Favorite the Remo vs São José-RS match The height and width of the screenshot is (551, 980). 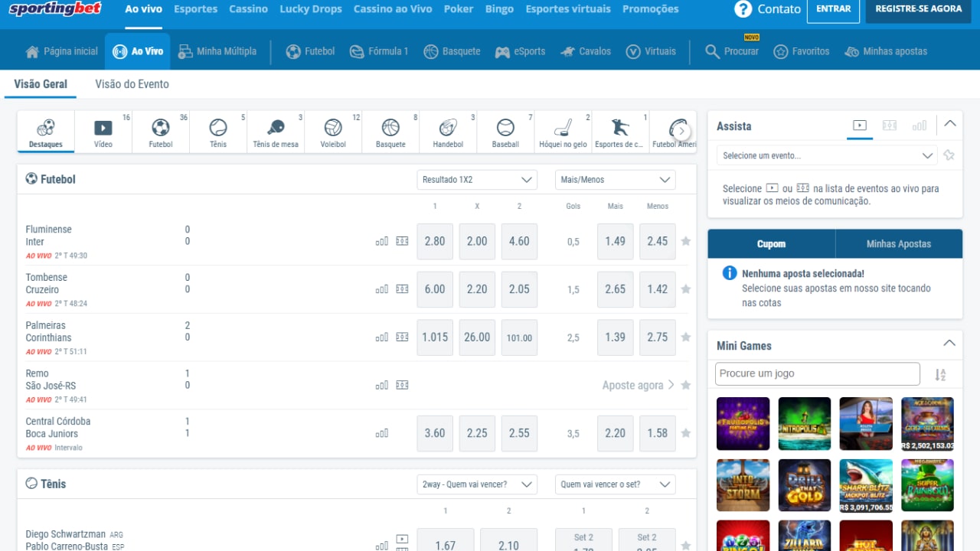pyautogui.click(x=686, y=385)
